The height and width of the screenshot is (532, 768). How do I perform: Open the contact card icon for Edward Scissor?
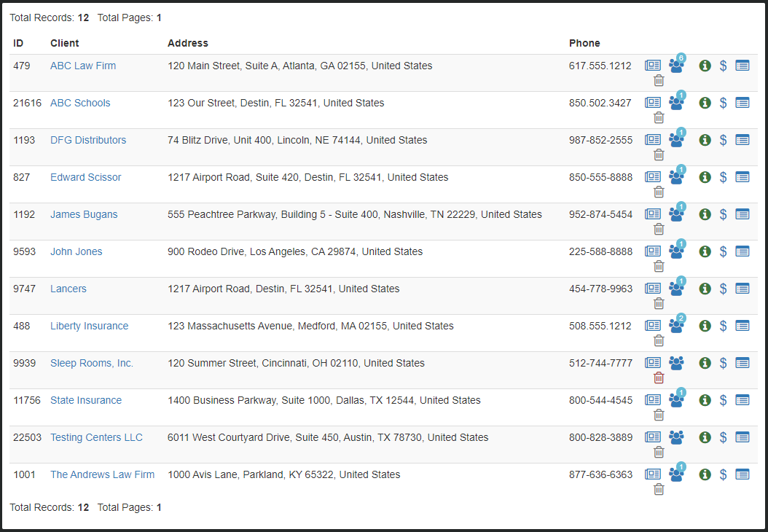[652, 177]
